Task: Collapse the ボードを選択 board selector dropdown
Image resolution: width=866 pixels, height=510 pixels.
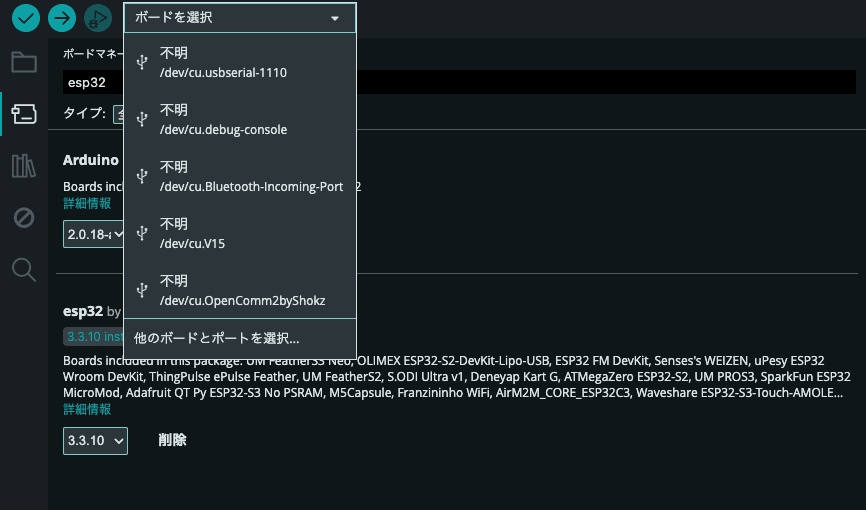Action: point(240,18)
